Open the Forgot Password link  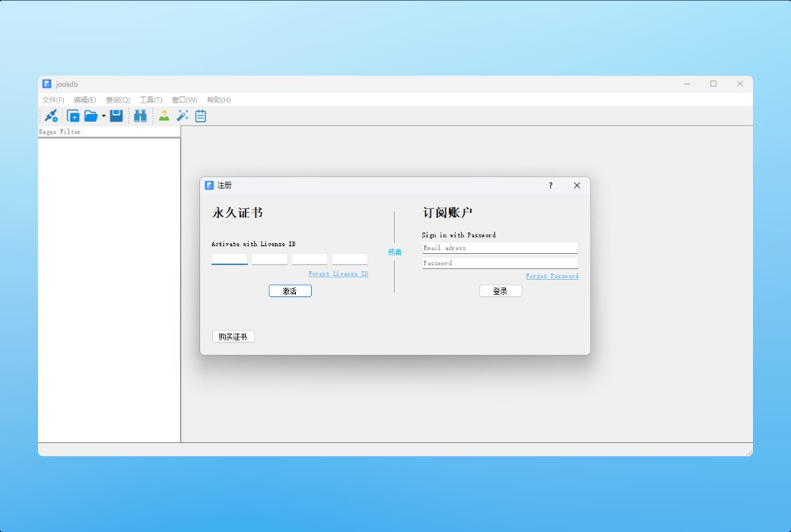click(552, 277)
